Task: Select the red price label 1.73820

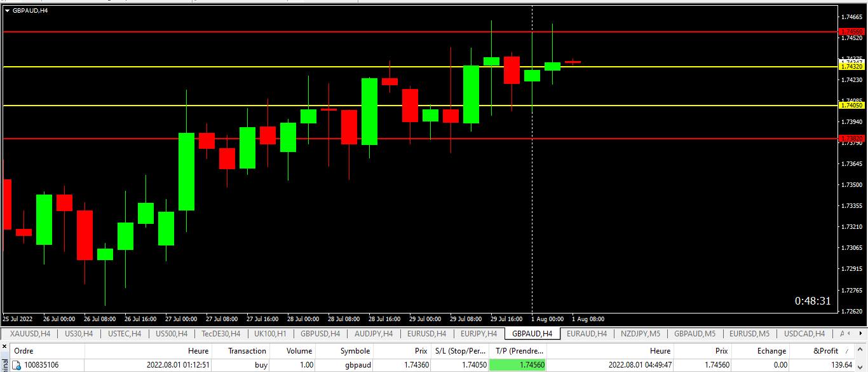Action: click(x=851, y=138)
